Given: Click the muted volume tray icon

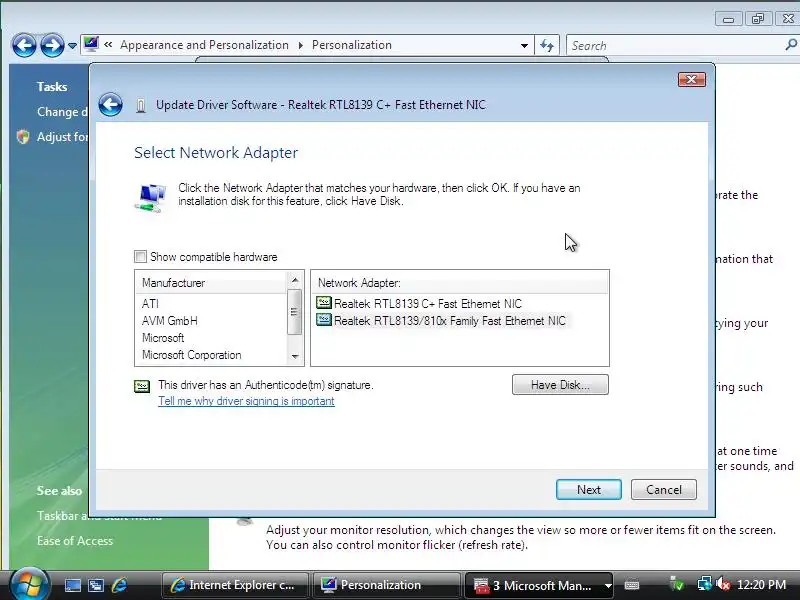Looking at the screenshot, I should tap(723, 584).
